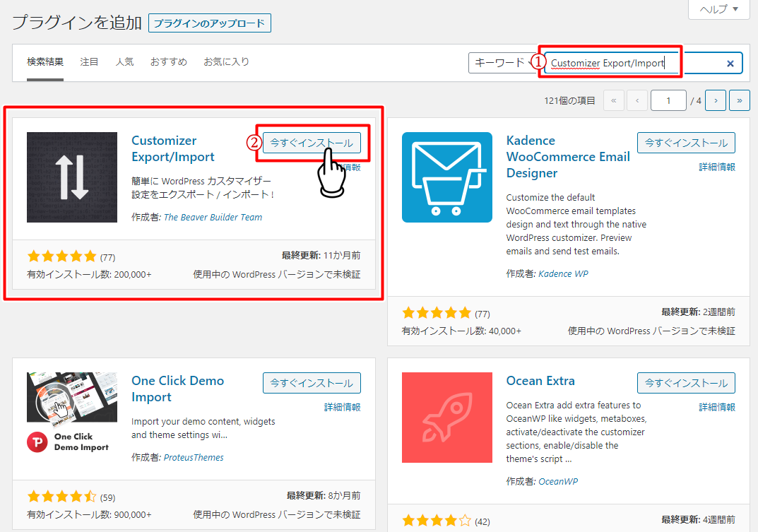The image size is (758, 532).
Task: Install Kadence WooCommerce Email Designer now
Action: point(687,143)
